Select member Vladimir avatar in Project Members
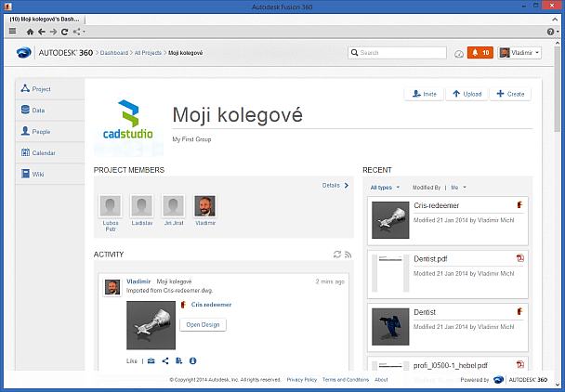Screen dimensions: 565x392 205,206
